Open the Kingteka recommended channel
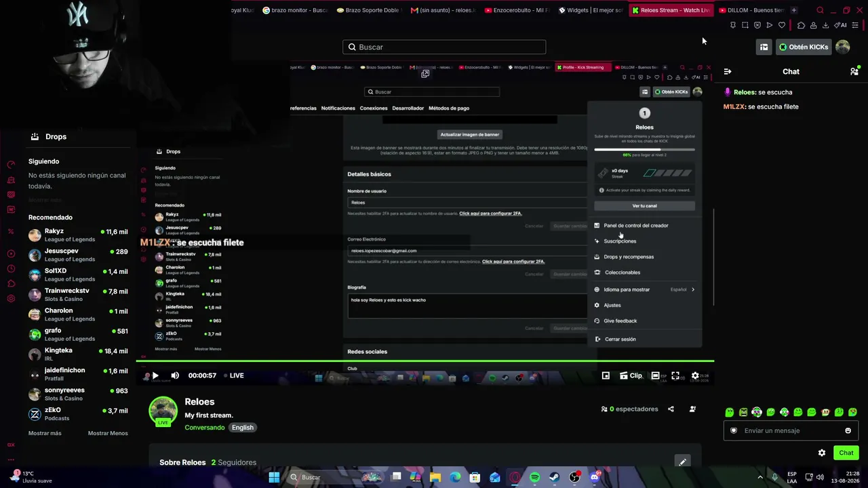The image size is (868, 488). click(x=78, y=354)
